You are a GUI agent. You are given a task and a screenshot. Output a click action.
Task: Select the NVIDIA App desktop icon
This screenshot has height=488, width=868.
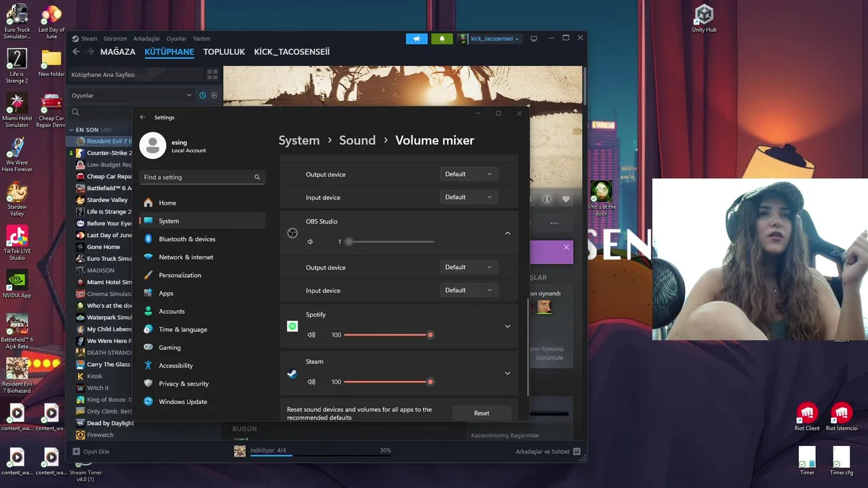tap(17, 285)
